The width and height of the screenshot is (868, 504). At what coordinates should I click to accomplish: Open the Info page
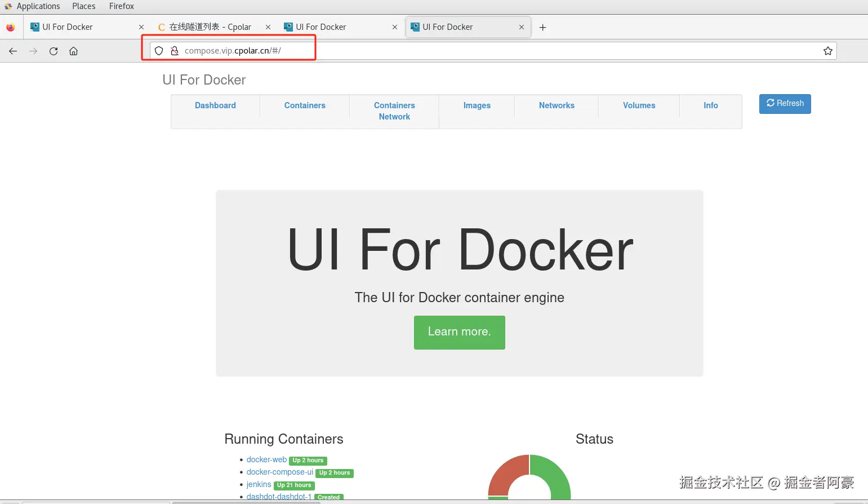pos(711,105)
